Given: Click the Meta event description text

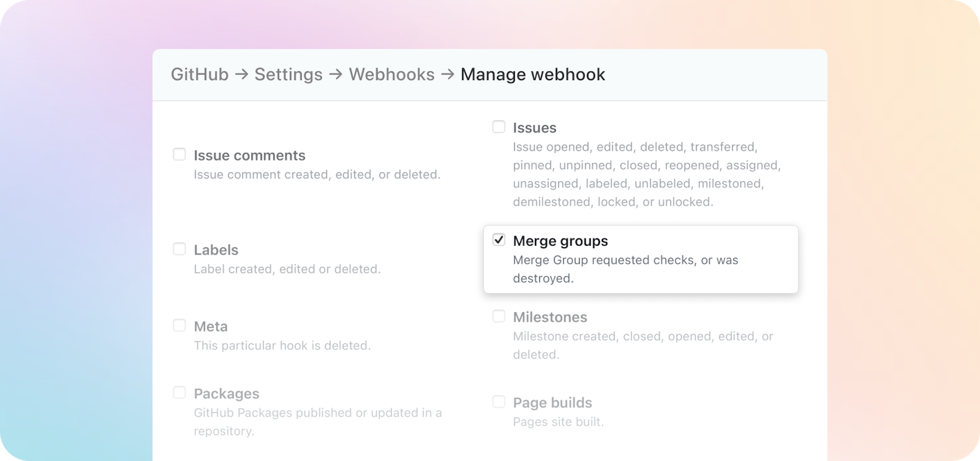Looking at the screenshot, I should tap(283, 345).
